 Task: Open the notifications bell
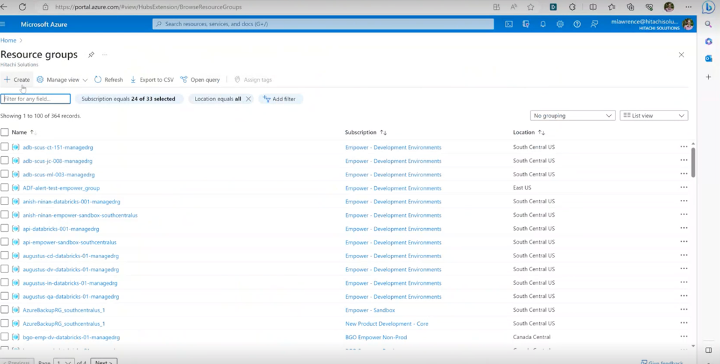click(543, 24)
